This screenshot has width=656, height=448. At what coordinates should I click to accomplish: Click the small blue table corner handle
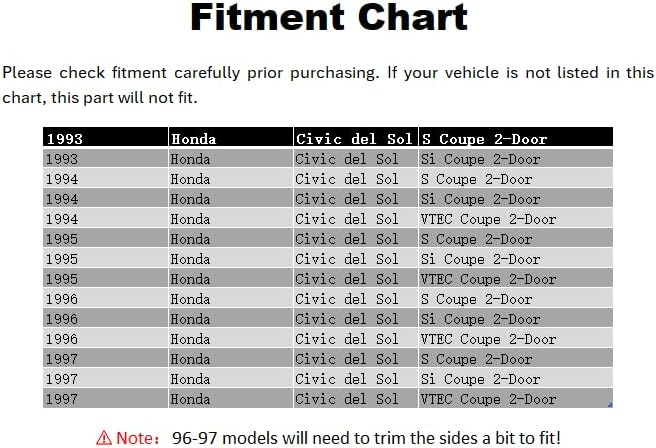(610, 404)
